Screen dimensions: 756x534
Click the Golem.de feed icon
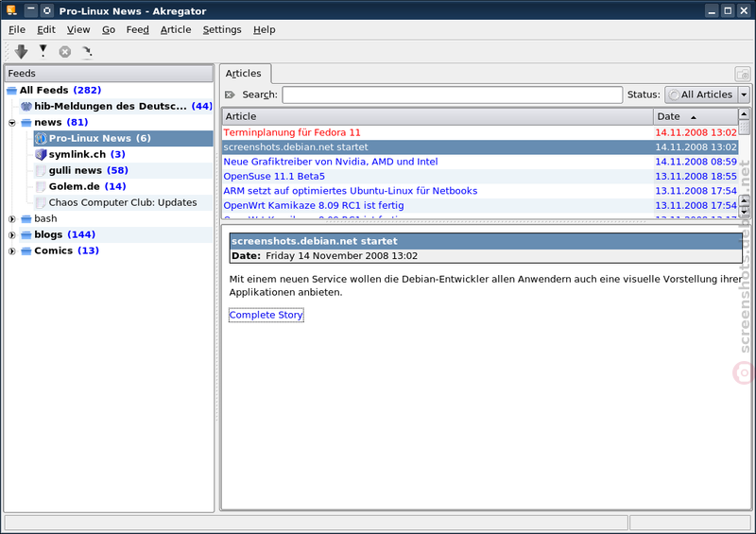[x=41, y=187]
